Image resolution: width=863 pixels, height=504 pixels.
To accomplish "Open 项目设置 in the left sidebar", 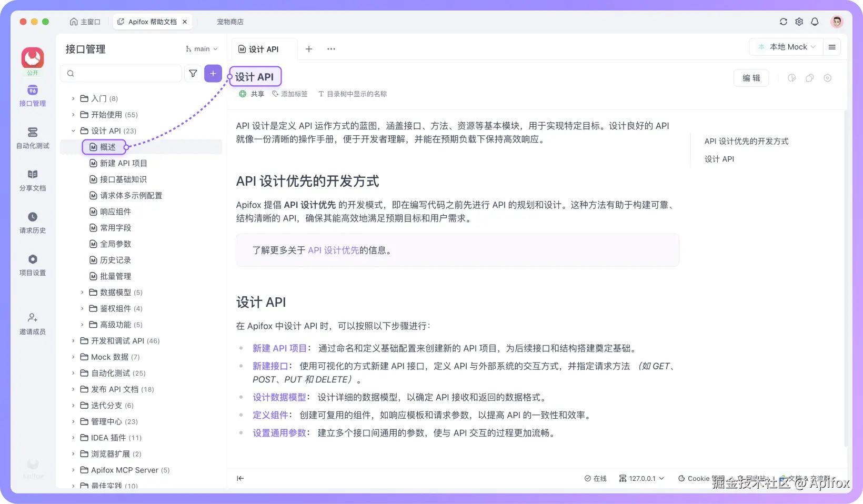I will pos(33,265).
